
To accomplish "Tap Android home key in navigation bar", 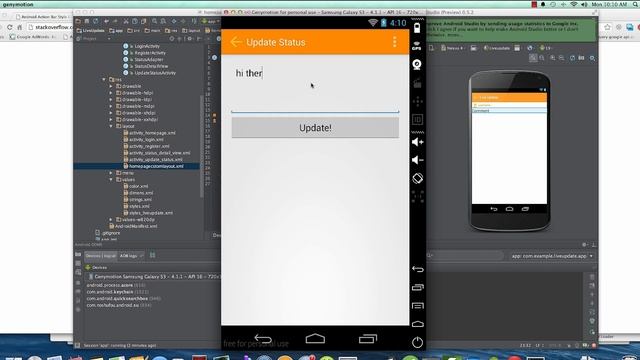I will [315, 338].
